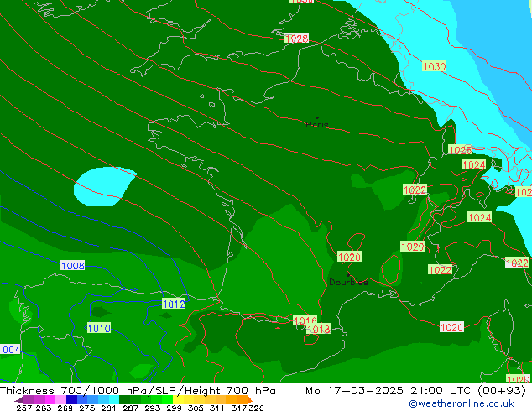Click the 1020 label just above Dourbies
532x411 pixels.
click(x=349, y=257)
